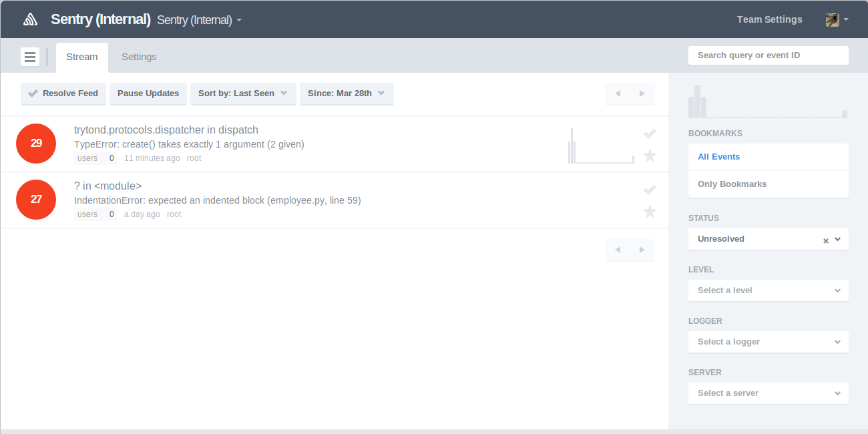Open Team Settings
This screenshot has width=868, height=434.
769,19
